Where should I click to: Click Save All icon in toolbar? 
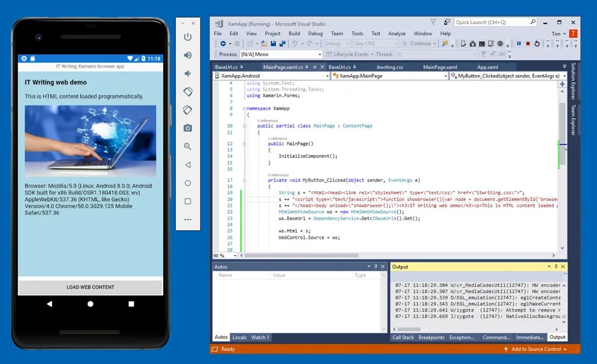point(282,44)
